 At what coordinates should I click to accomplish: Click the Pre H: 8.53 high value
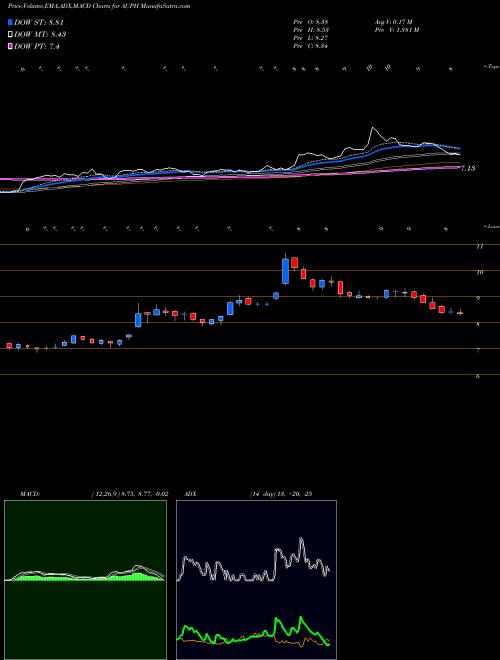pyautogui.click(x=311, y=30)
